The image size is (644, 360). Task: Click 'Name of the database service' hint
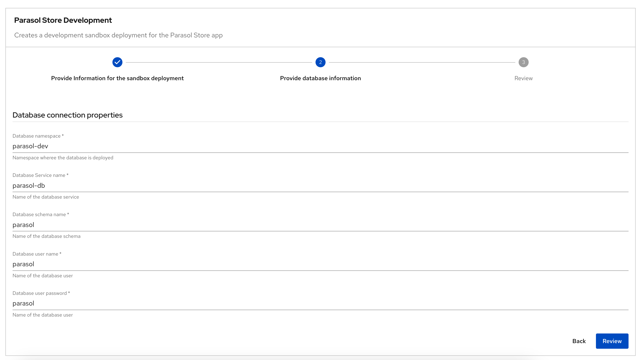(46, 197)
